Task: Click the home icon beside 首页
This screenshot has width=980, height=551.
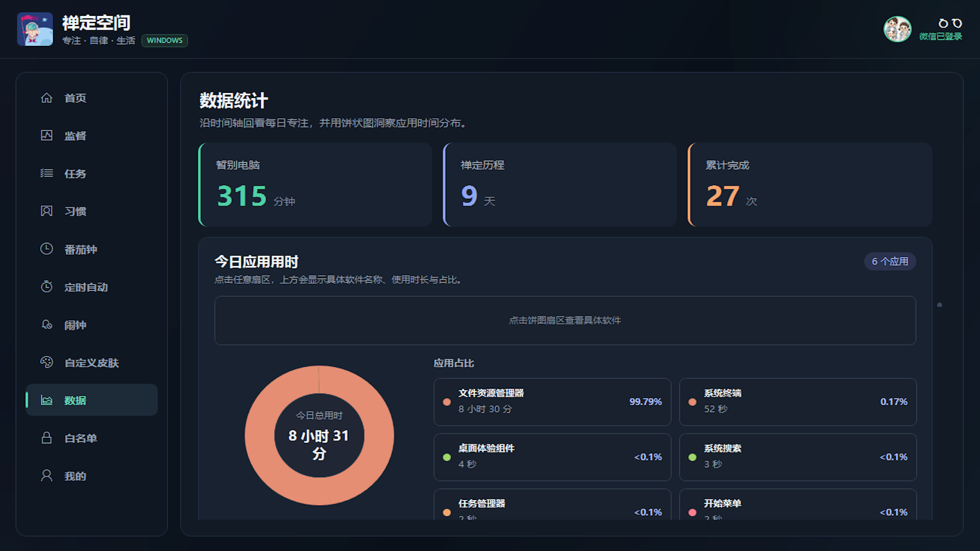Action: pos(46,97)
